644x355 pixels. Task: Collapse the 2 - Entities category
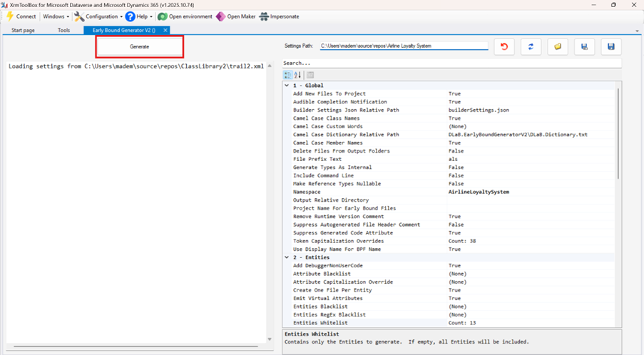(287, 257)
